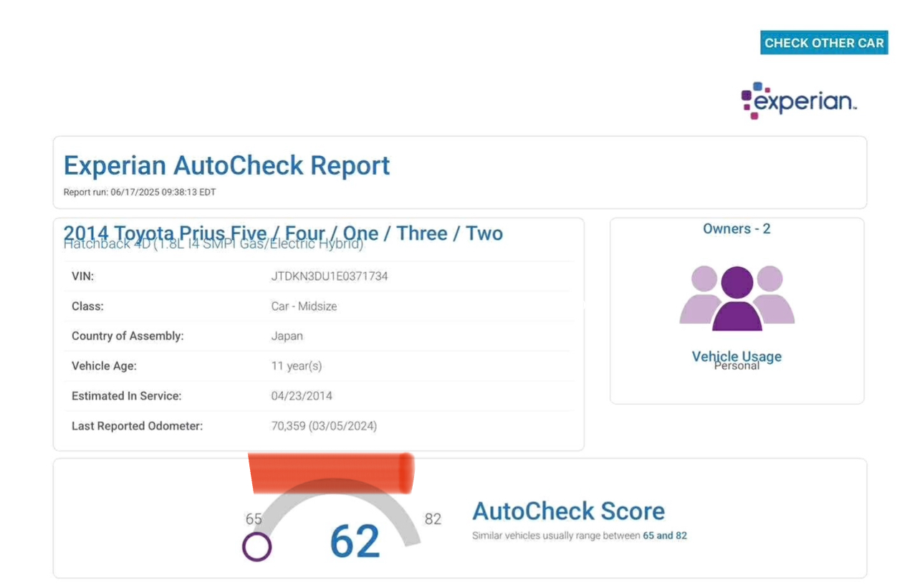Click the VIN: label
Viewport: 920px width, 588px height.
(82, 276)
